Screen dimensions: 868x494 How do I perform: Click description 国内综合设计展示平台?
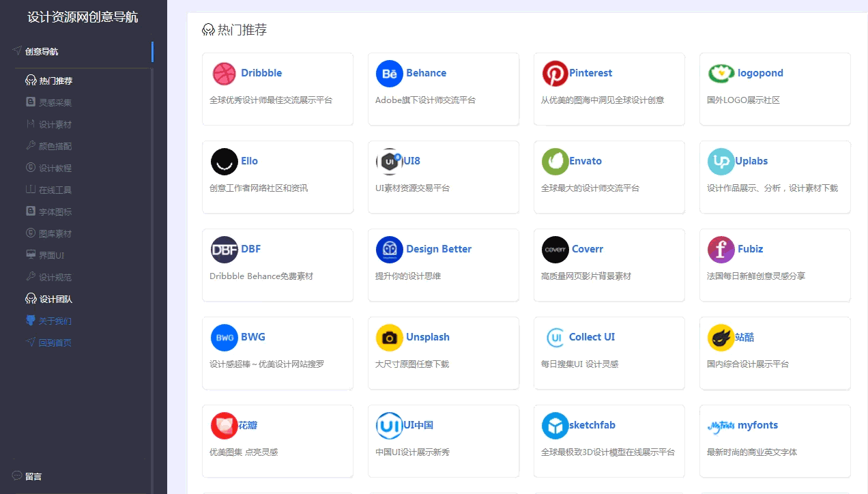coord(748,364)
